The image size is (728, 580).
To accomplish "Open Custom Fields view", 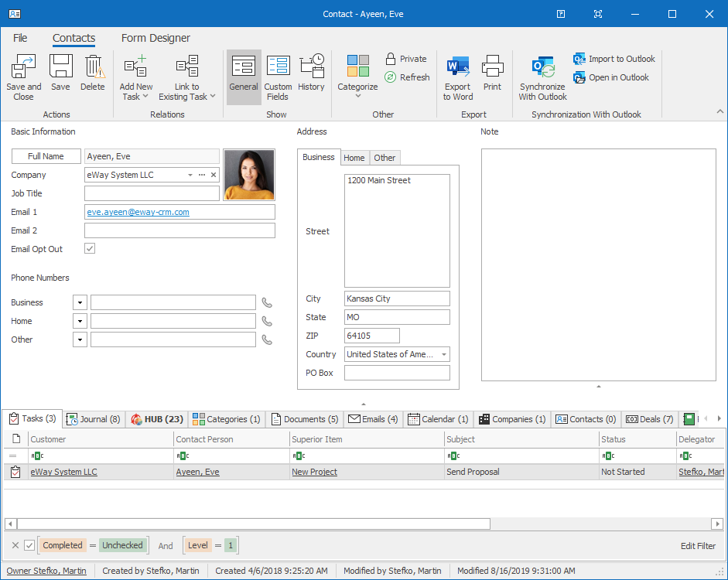I will click(x=278, y=76).
